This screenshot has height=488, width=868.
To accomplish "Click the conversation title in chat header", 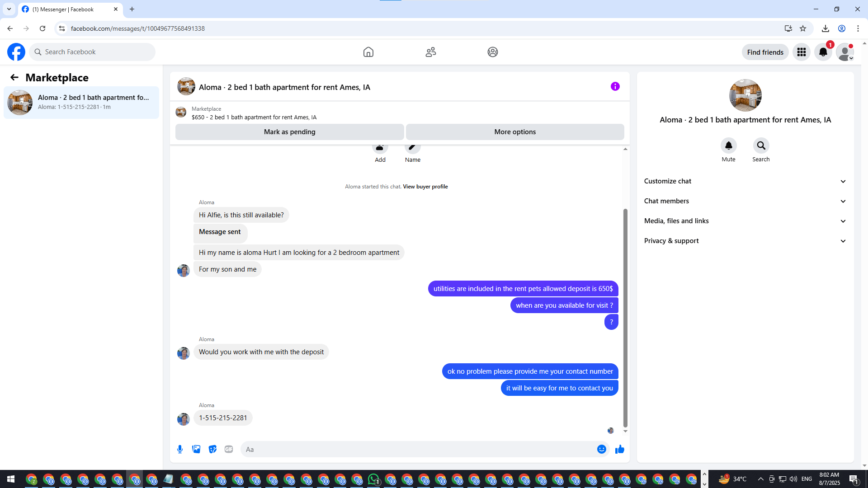I will [284, 87].
